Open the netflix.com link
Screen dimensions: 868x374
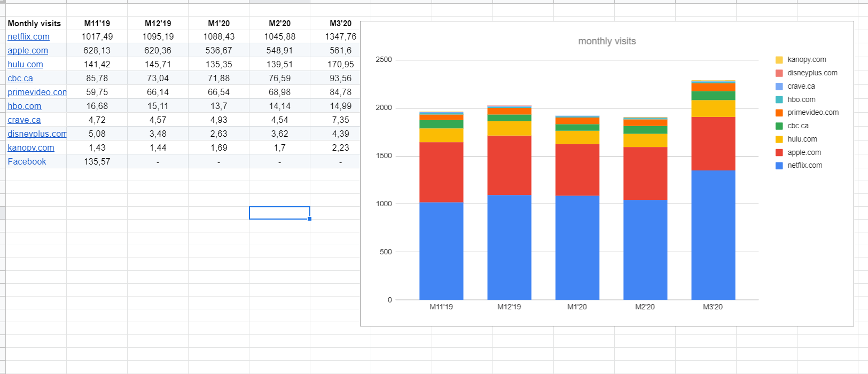(x=28, y=36)
